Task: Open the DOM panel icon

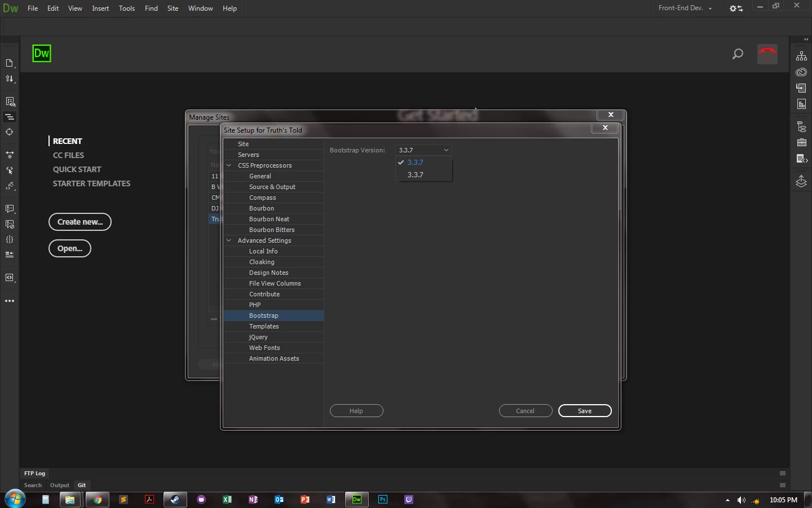Action: (801, 127)
